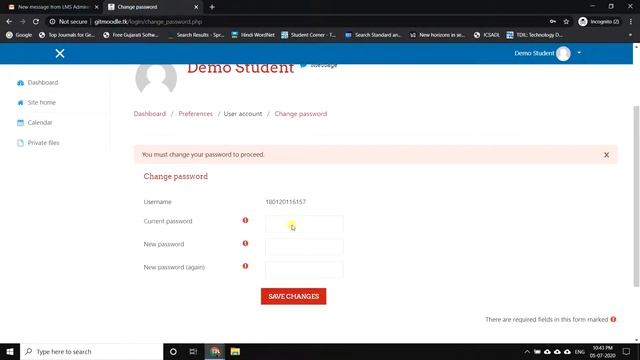Screen dimensions: 640x360
Task: Open Chrome three-dot menu
Action: point(631,22)
